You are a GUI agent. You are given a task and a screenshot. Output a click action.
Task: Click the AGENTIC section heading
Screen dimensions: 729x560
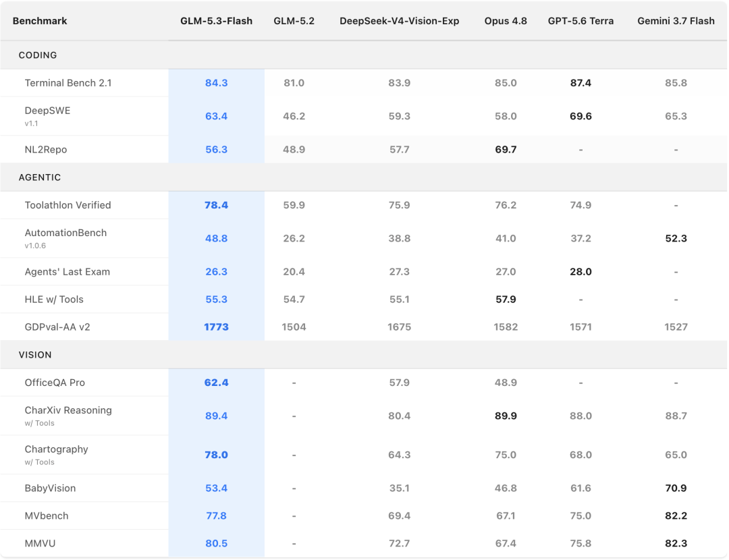[x=40, y=177]
